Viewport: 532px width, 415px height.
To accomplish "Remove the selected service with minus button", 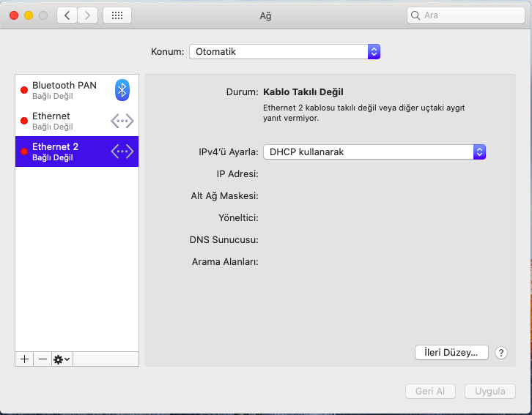I will (x=43, y=359).
